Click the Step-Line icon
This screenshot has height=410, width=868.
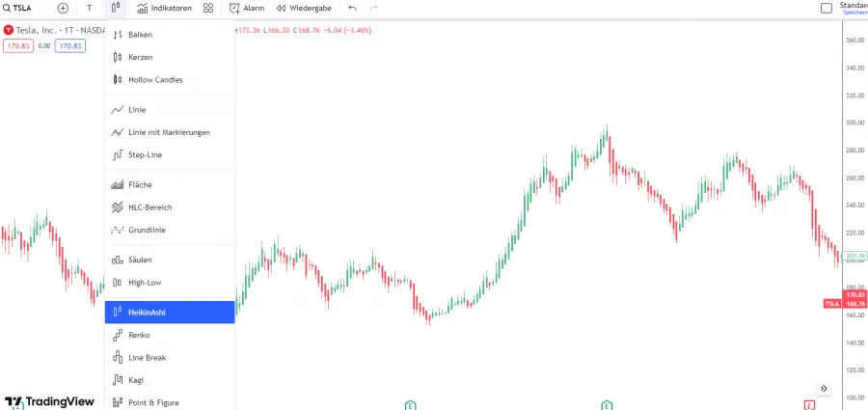coord(118,155)
